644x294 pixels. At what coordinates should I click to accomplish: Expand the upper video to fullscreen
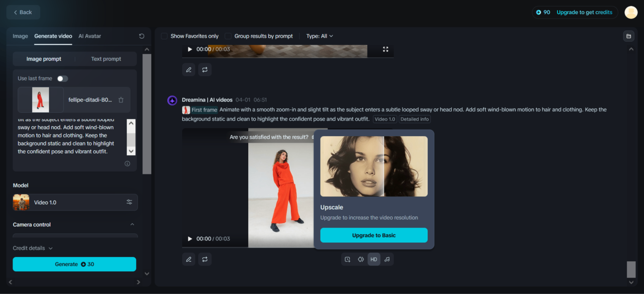pos(385,49)
